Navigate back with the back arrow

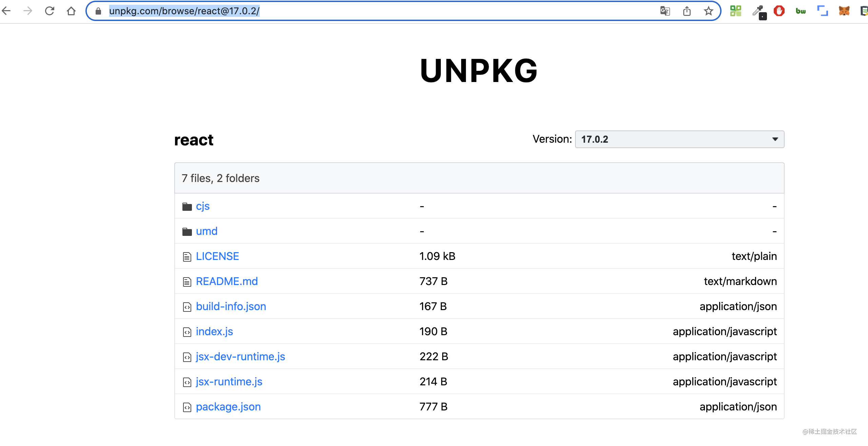[x=6, y=11]
